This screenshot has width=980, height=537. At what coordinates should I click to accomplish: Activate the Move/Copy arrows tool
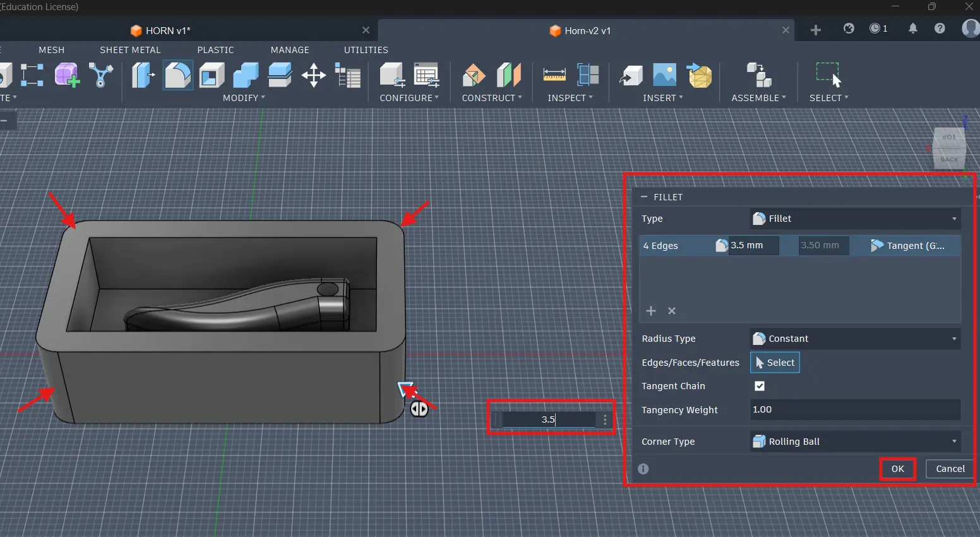pos(314,75)
